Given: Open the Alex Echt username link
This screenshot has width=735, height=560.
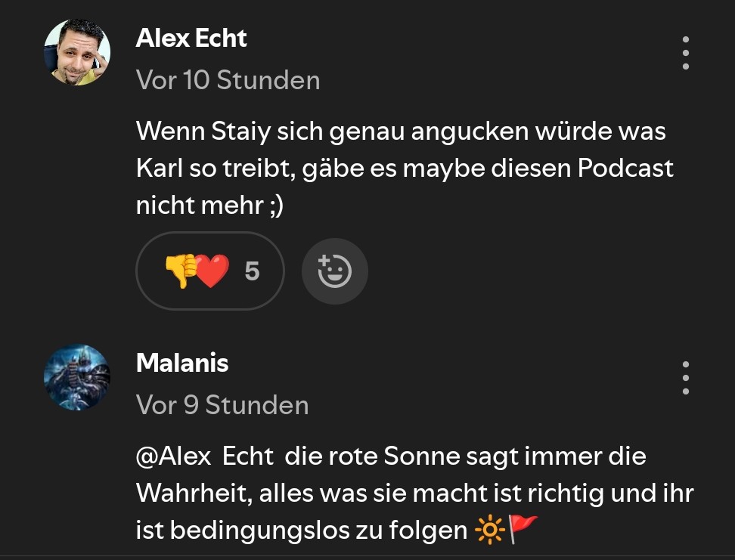Looking at the screenshot, I should 191,39.
